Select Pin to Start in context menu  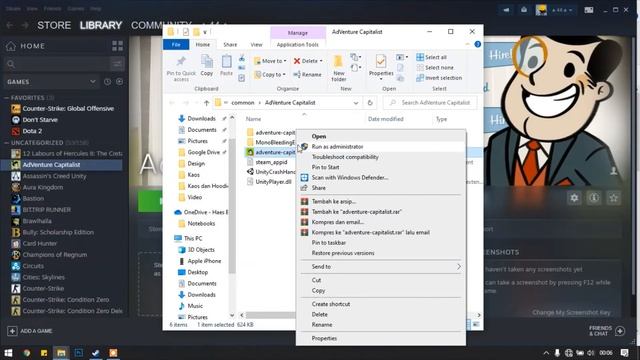click(x=380, y=167)
